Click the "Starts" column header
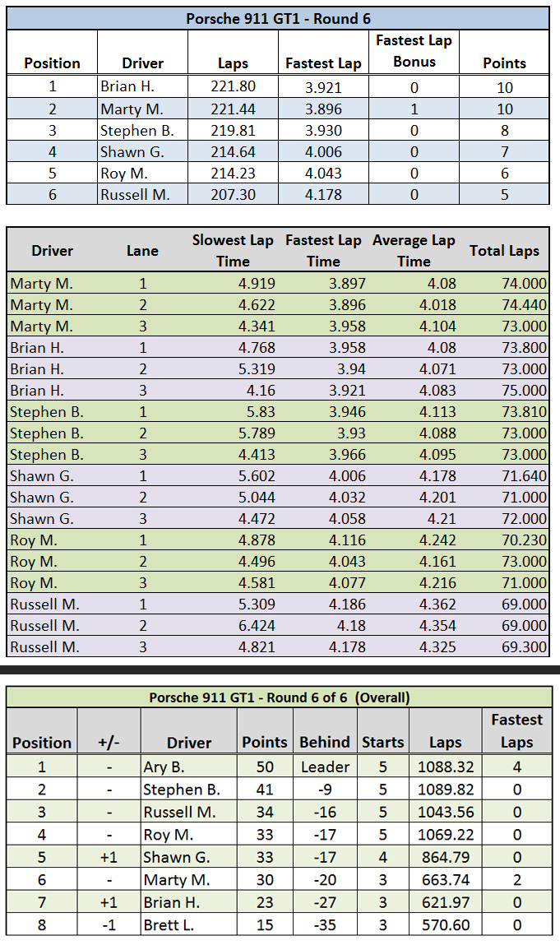The width and height of the screenshot is (560, 945). (383, 742)
